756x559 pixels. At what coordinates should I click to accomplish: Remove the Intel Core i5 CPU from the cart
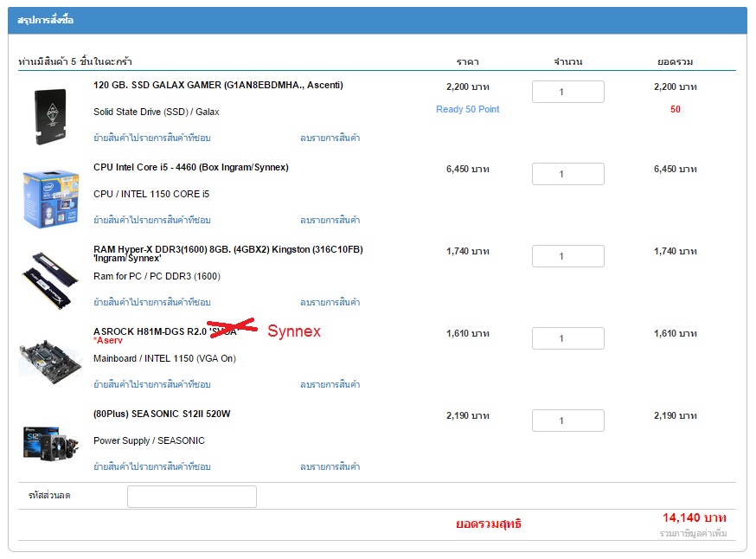pos(330,220)
